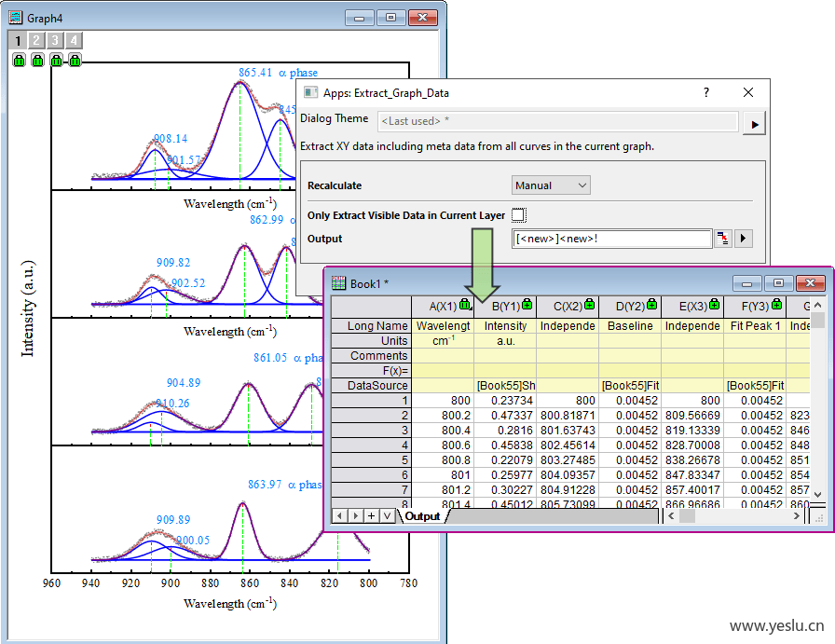Minimize the Book1 window
Viewport: 835px width, 644px height.
pos(746,283)
